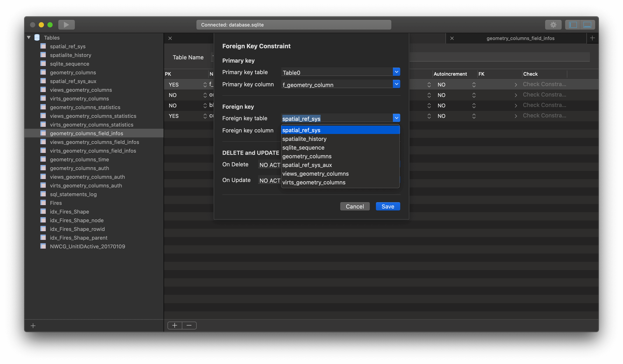Toggle Autoincrement stepper in first row
Viewport: 623px width, 364px height.
474,85
